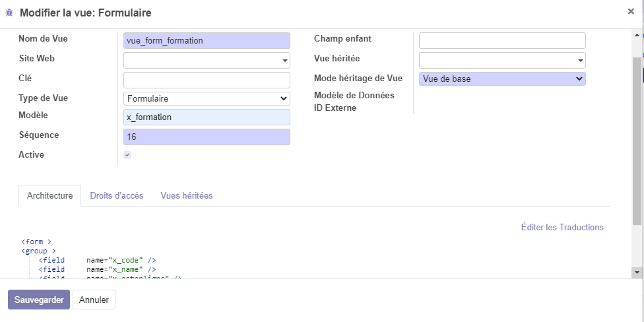
Task: Select the Séquence number field
Action: [x=207, y=137]
